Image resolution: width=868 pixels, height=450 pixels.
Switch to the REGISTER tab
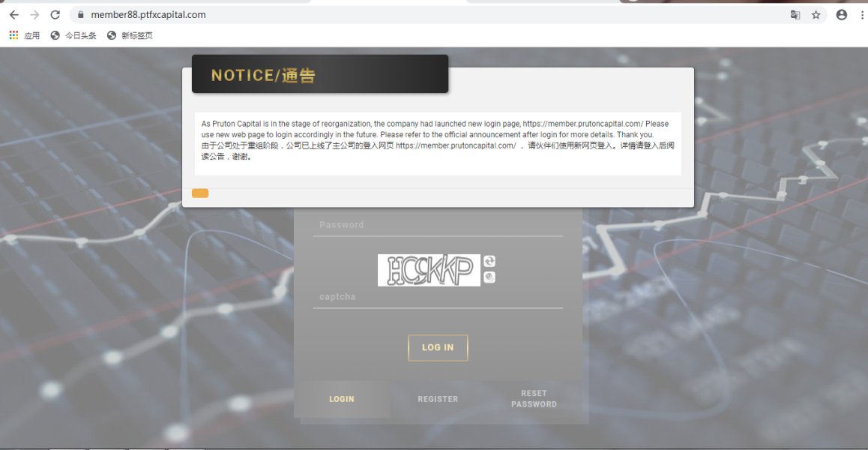click(438, 399)
